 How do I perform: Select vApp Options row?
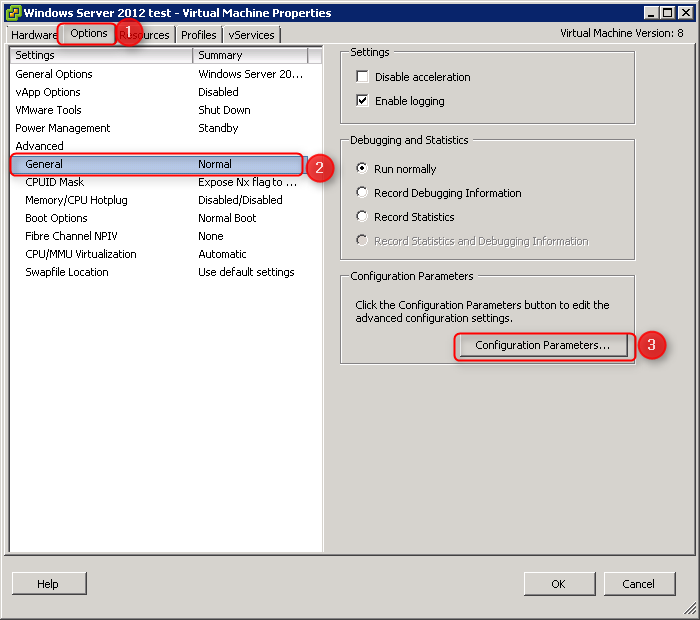pyautogui.click(x=159, y=92)
